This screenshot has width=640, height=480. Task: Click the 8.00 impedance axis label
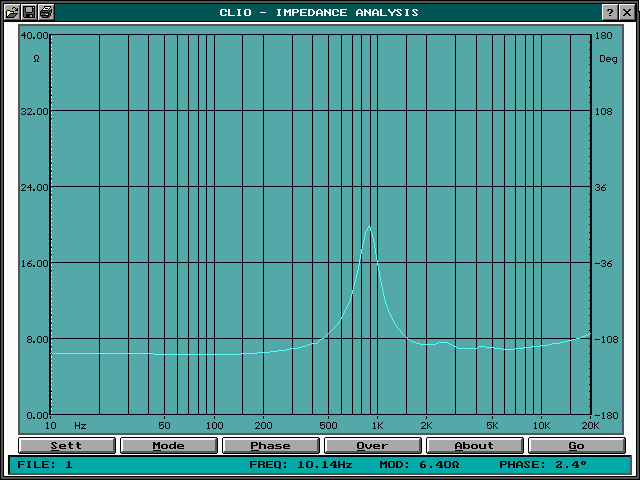(x=37, y=339)
